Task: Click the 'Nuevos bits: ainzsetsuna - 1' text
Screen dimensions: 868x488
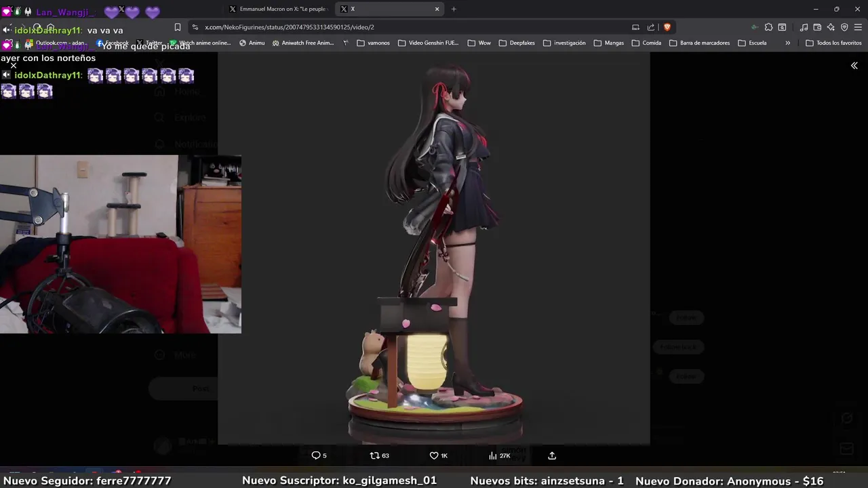Action: click(547, 481)
